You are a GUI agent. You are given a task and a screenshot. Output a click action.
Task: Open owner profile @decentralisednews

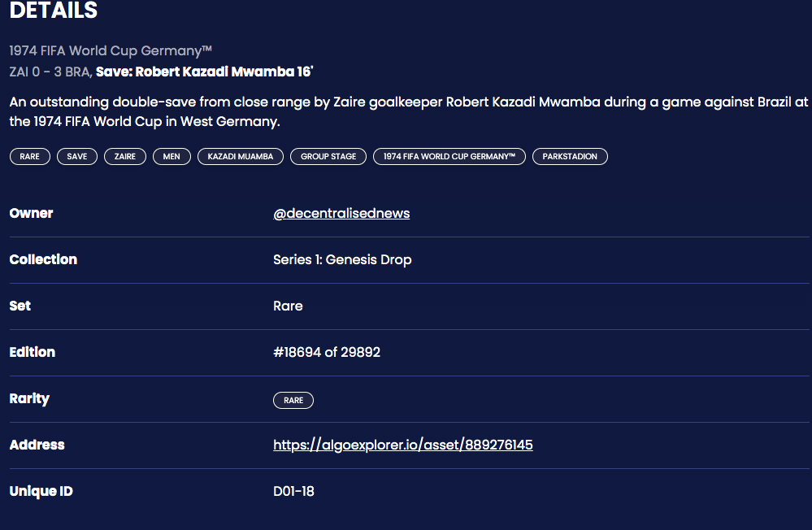point(341,214)
